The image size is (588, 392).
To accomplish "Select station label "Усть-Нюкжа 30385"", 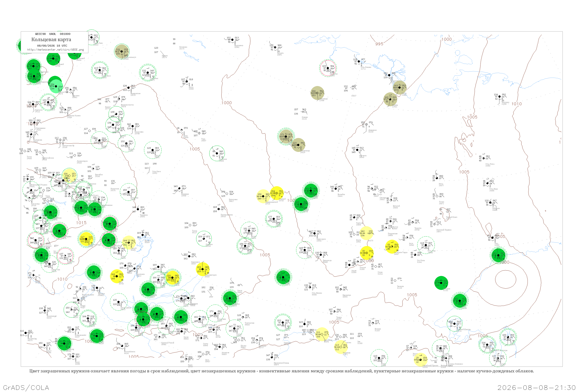I will (317, 294).
